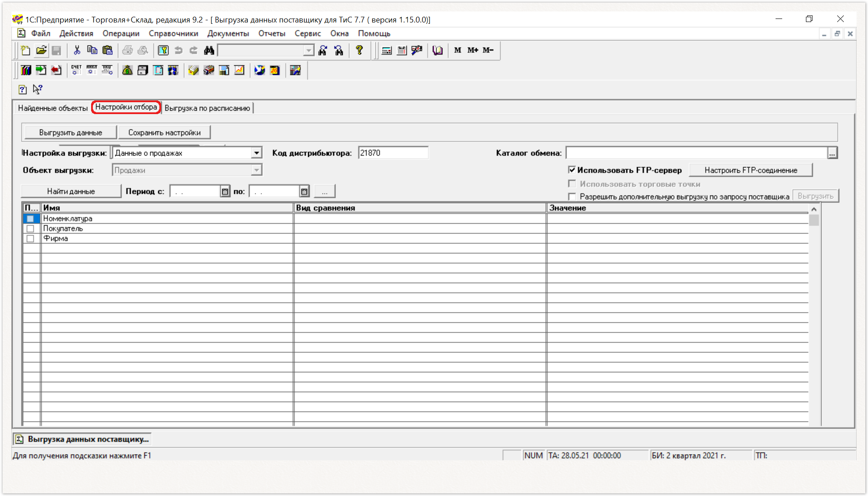Click the M memory button
This screenshot has width=868, height=496.
[x=458, y=50]
